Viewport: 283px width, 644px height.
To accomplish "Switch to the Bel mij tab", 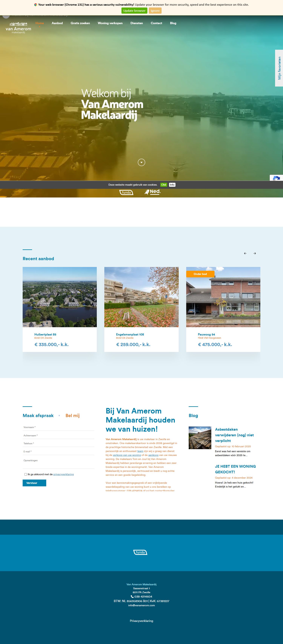I will coord(72,416).
